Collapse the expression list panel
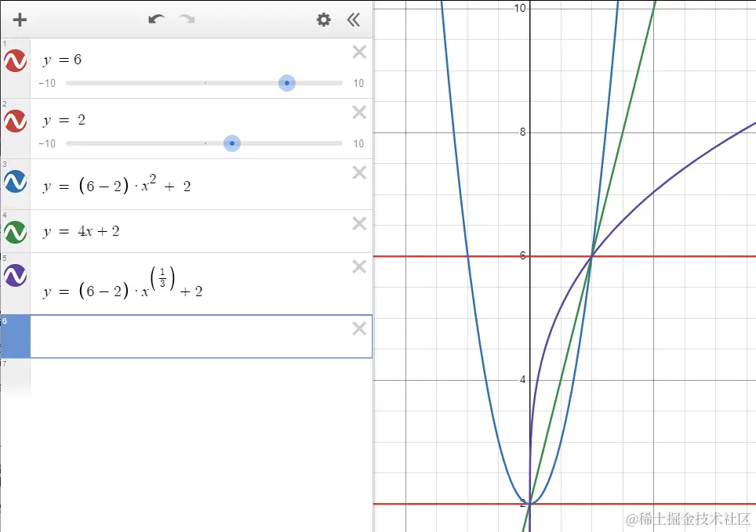 tap(354, 20)
